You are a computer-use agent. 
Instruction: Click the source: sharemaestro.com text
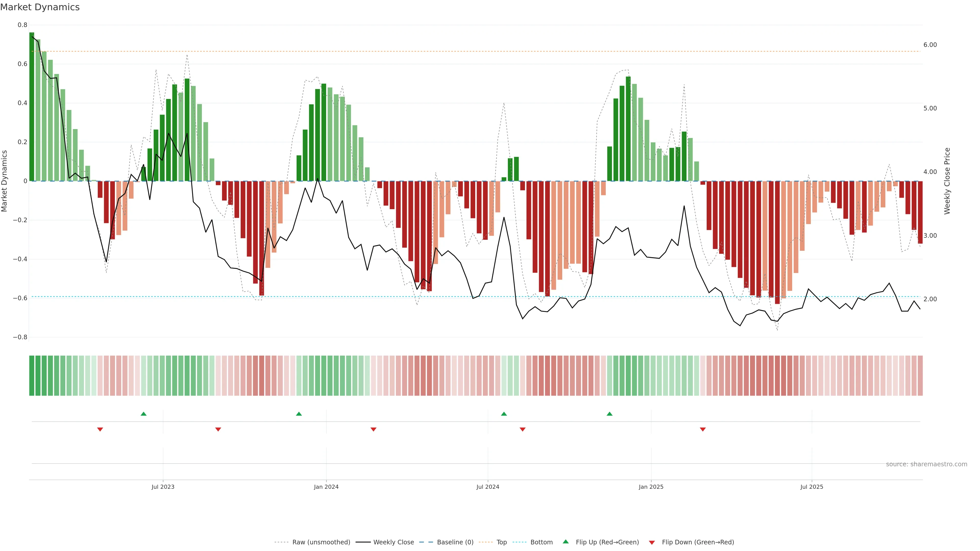[926, 464]
